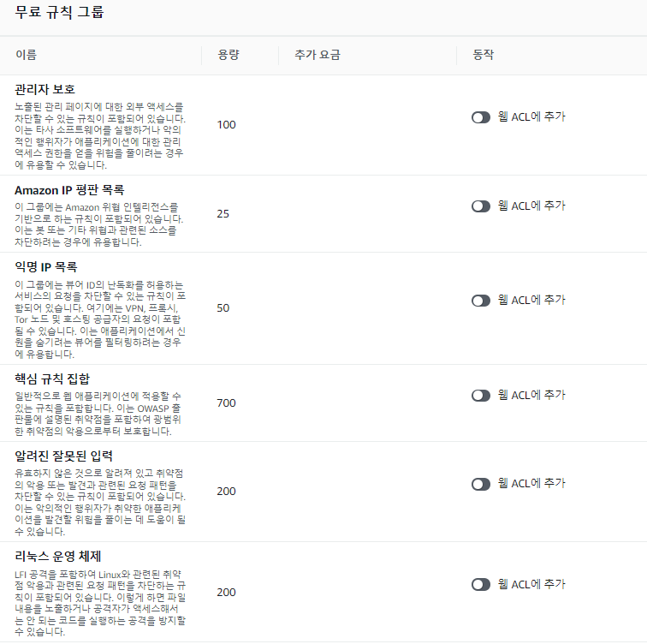Turn on the 익명 IP 목록 toggle
The width and height of the screenshot is (647, 644).
[481, 301]
